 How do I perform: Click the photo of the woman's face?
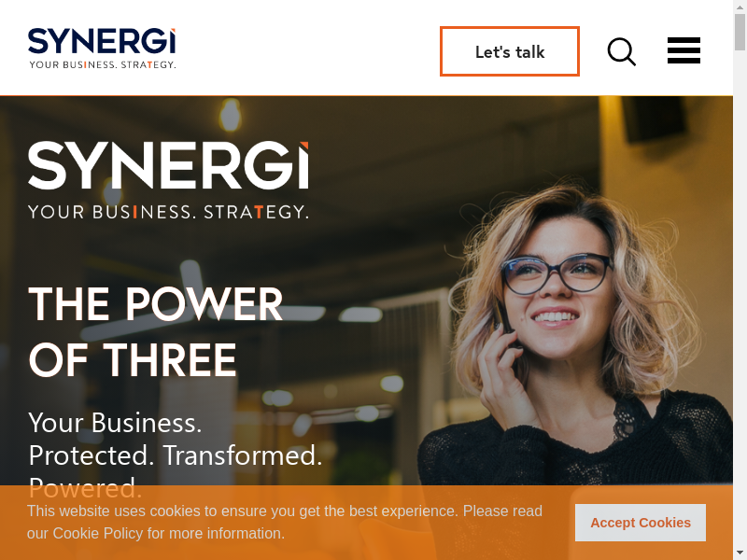click(x=555, y=286)
